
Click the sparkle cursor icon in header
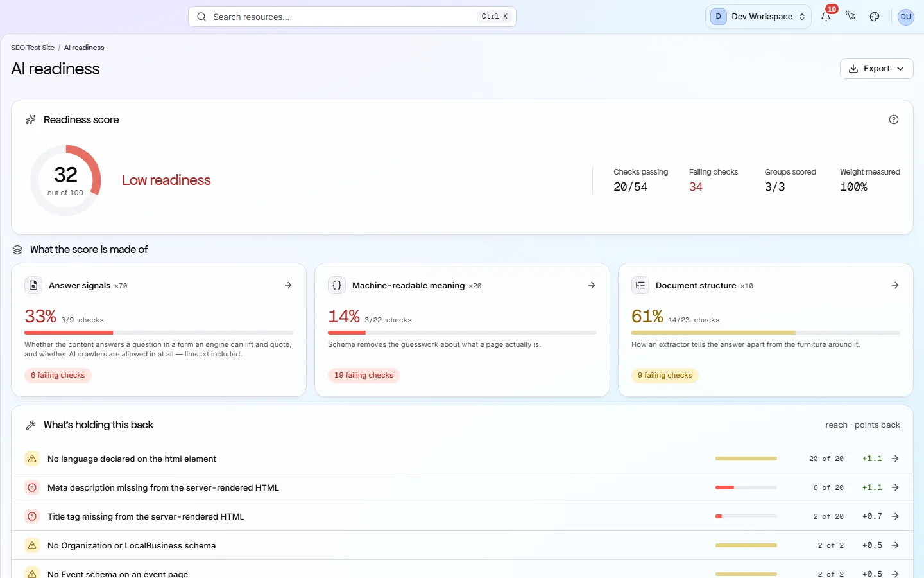(x=850, y=16)
